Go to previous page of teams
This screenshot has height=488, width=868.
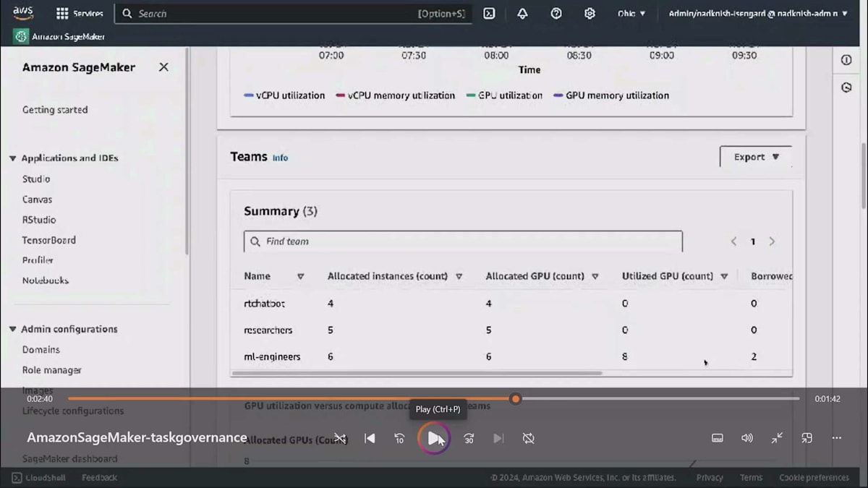click(x=733, y=241)
